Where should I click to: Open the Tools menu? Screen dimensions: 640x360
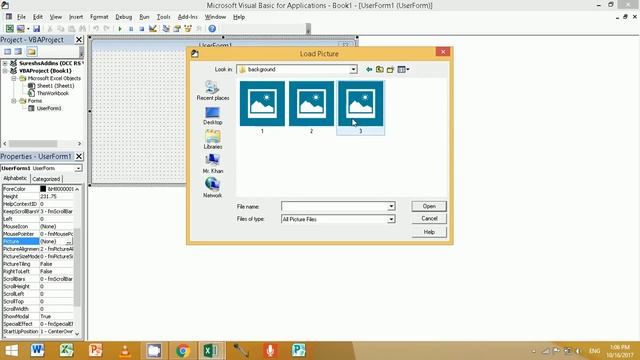[x=163, y=17]
